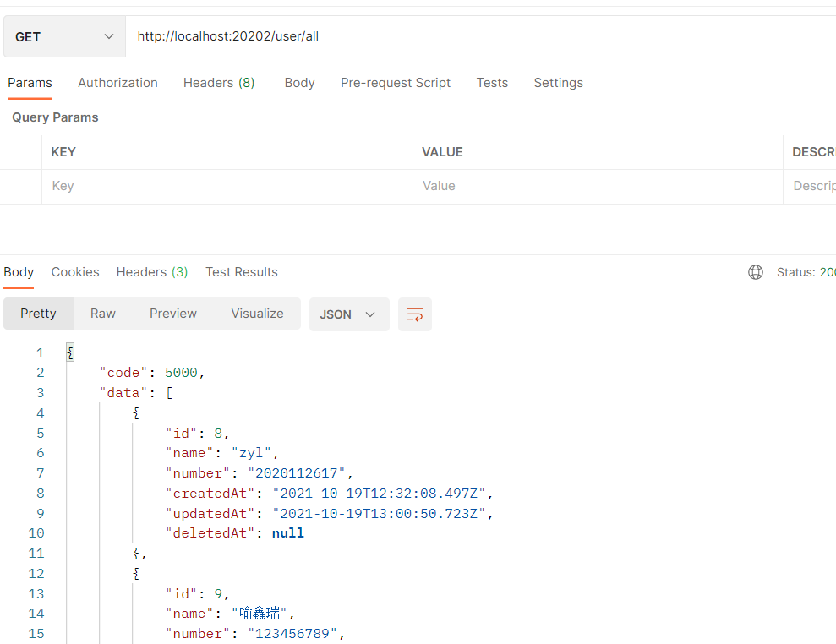Click the KEY column header

[63, 152]
